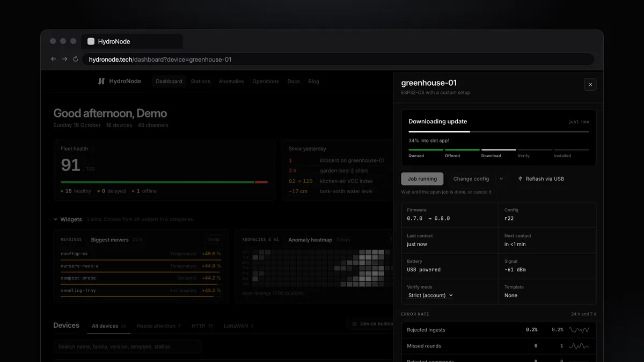Click the 'Next contact' value 'in <1 min'

pyautogui.click(x=515, y=244)
